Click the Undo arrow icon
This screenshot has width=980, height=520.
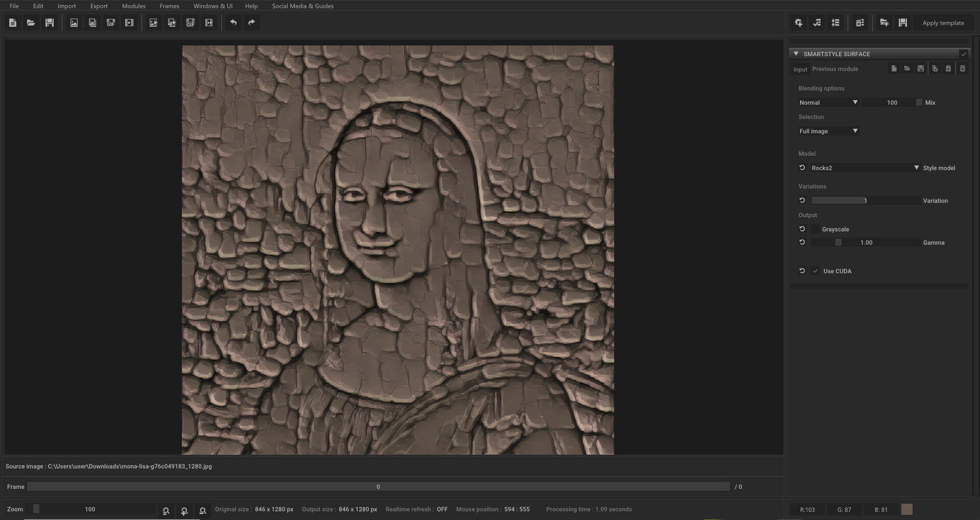(x=234, y=22)
